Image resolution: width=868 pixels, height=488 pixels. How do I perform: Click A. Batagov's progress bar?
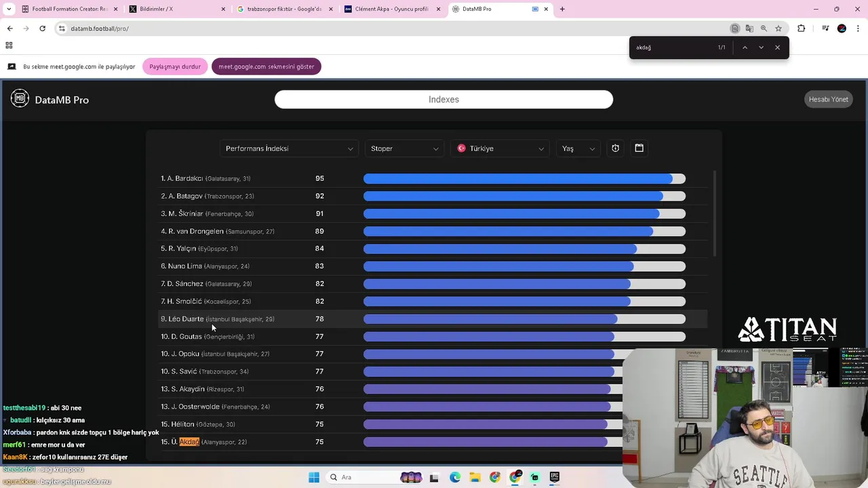pyautogui.click(x=524, y=196)
